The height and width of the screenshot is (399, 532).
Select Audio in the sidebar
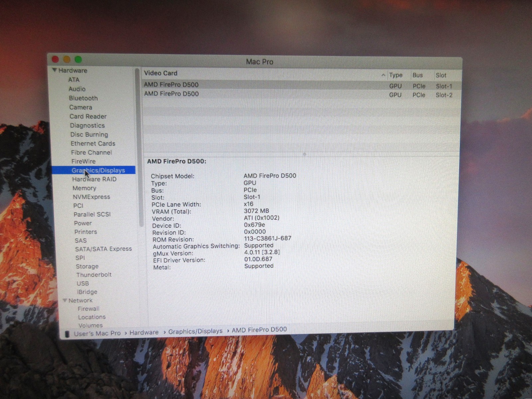point(77,89)
